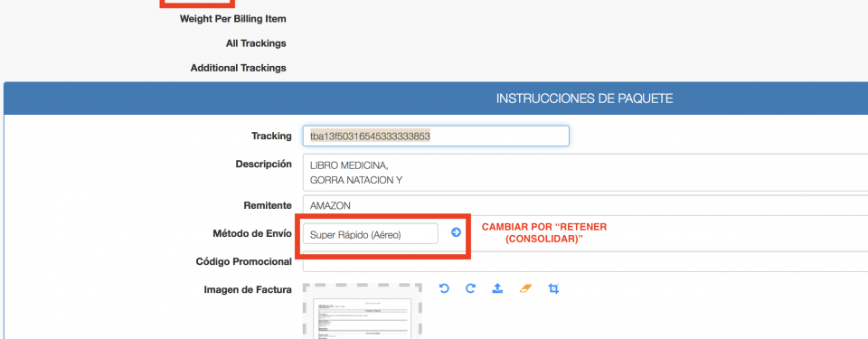Click the red CAMBIAR POR RETENER annotation text
Image resolution: width=868 pixels, height=339 pixels.
(x=544, y=232)
